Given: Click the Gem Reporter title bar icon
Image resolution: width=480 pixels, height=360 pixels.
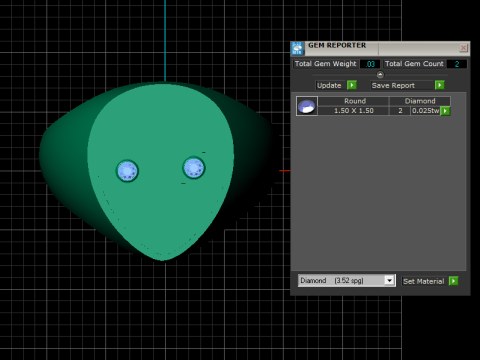Looking at the screenshot, I should click(x=297, y=48).
